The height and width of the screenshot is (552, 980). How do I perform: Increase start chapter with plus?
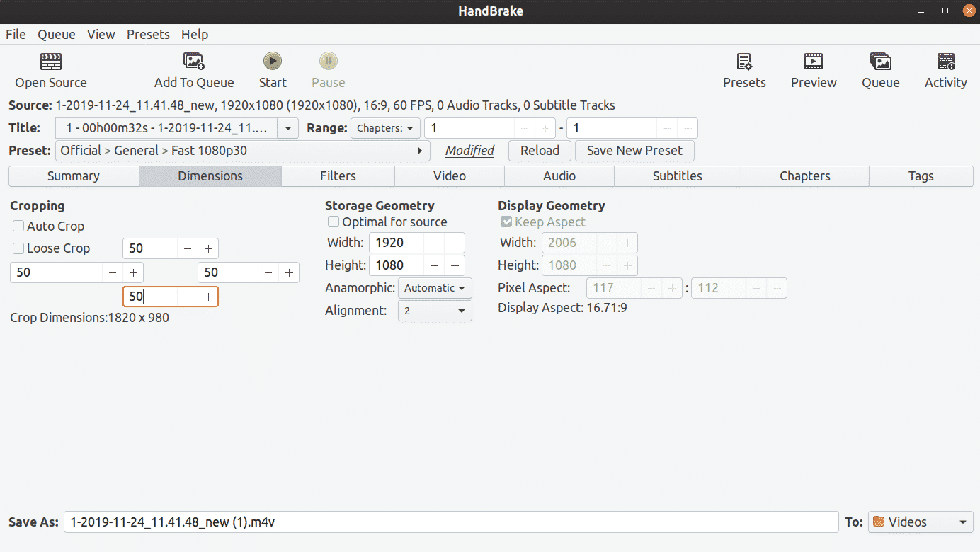tap(545, 128)
